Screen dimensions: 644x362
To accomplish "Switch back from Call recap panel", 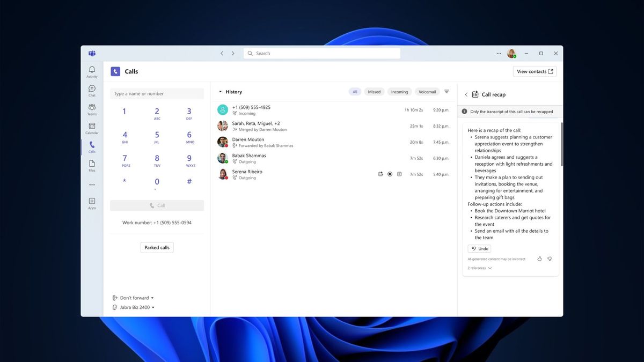I will pyautogui.click(x=466, y=94).
